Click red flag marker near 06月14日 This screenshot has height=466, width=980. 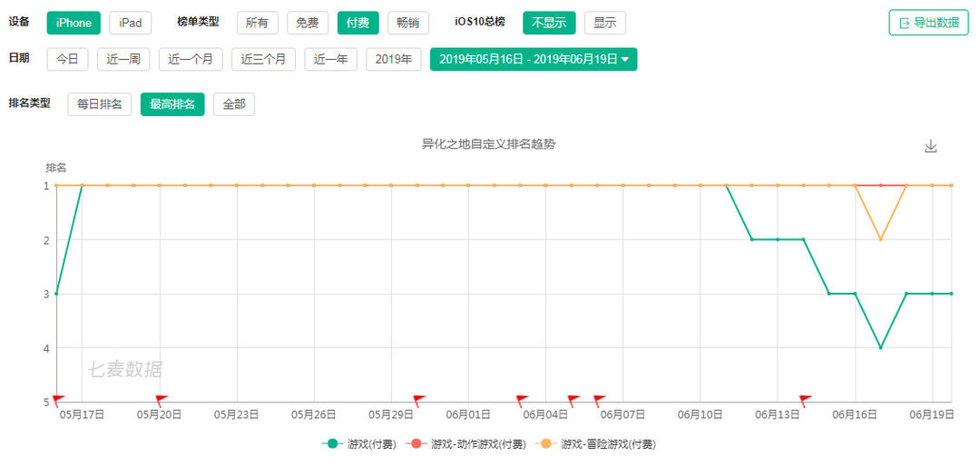pyautogui.click(x=806, y=399)
